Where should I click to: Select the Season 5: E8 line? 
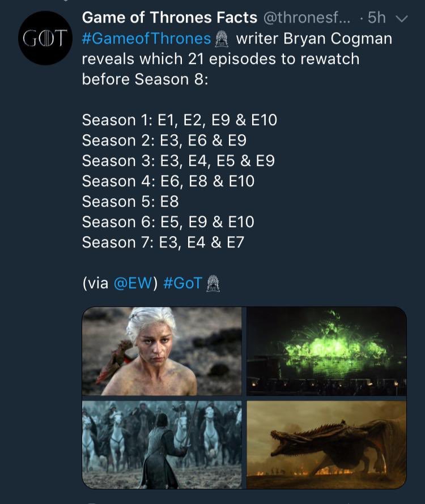130,202
